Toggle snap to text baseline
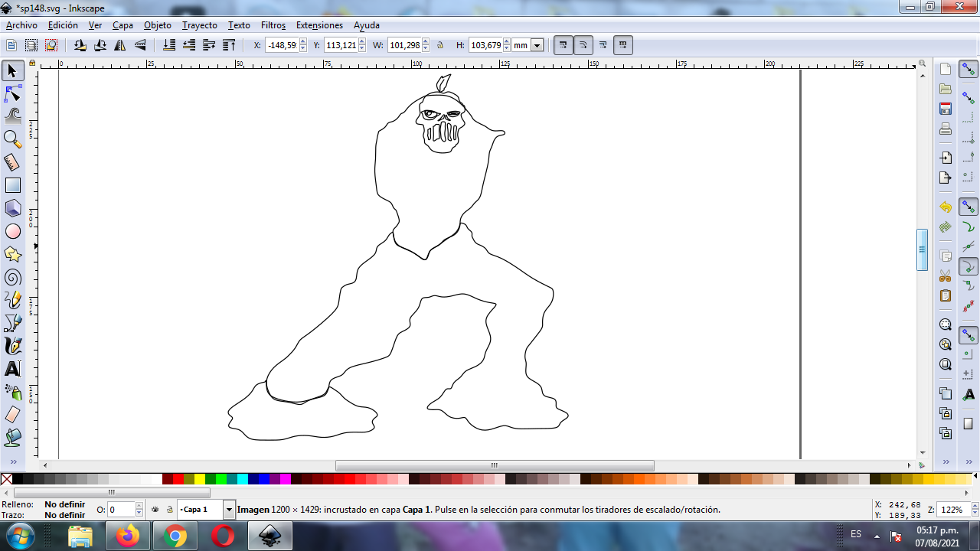980x551 pixels. point(969,394)
